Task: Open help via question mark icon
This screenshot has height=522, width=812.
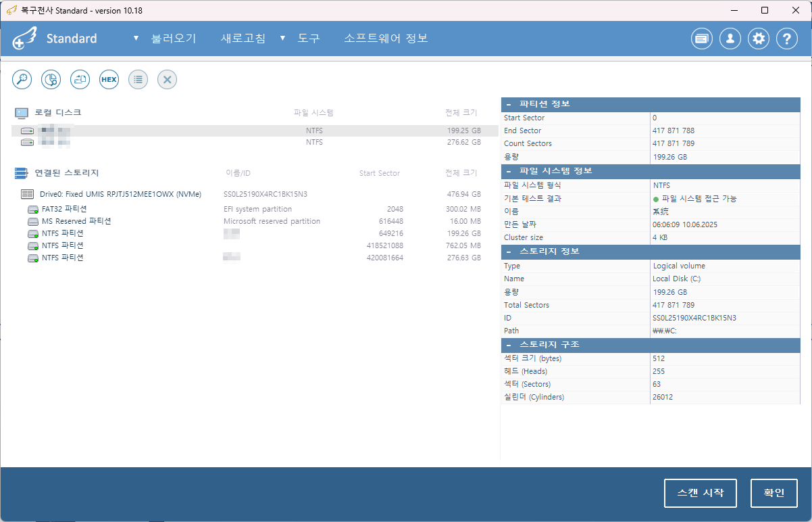Action: pyautogui.click(x=787, y=39)
